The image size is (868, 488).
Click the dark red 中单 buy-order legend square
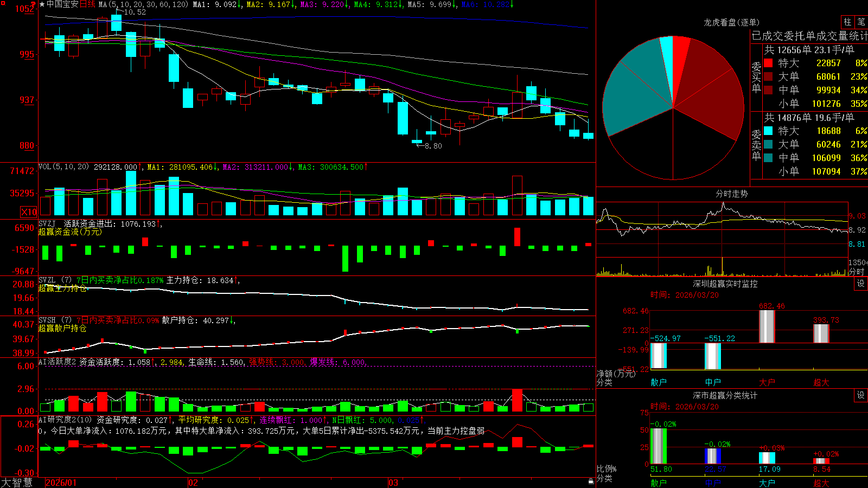click(x=768, y=90)
